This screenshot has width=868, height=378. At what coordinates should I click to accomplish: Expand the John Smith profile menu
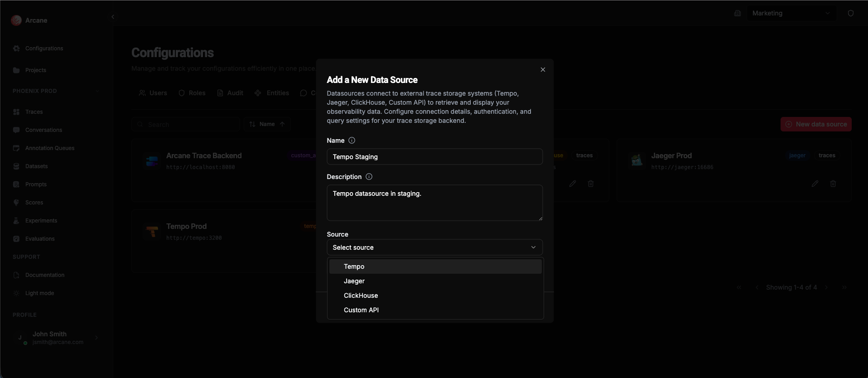[96, 338]
